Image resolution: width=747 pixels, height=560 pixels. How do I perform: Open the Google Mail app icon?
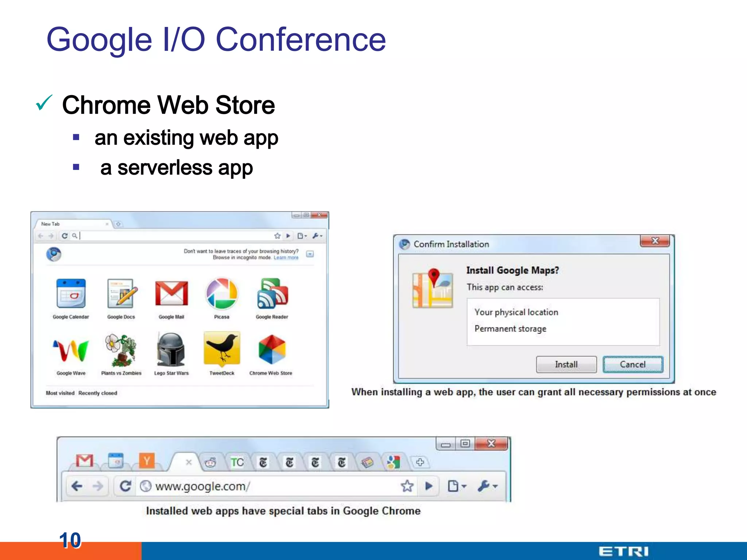(171, 293)
